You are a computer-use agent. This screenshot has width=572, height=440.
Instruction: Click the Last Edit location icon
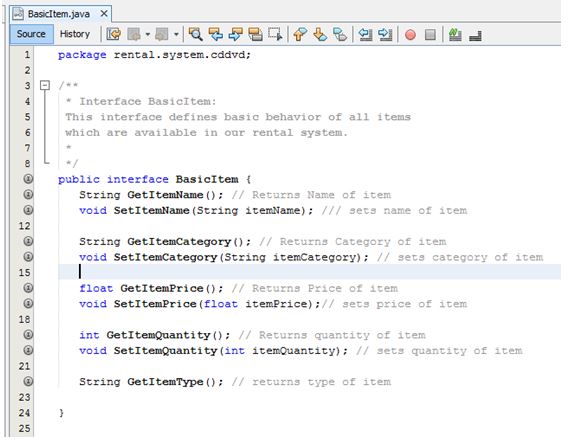coord(114,34)
